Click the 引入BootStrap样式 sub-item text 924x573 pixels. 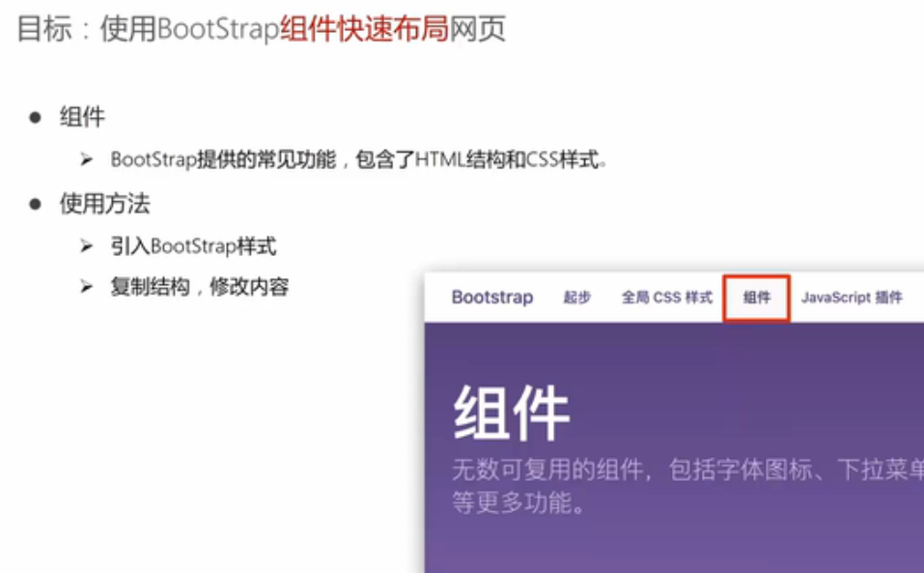(193, 246)
